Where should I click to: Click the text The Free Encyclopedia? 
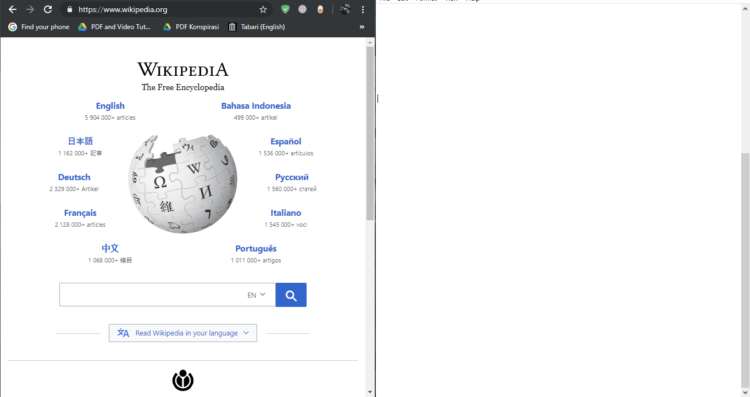[183, 87]
